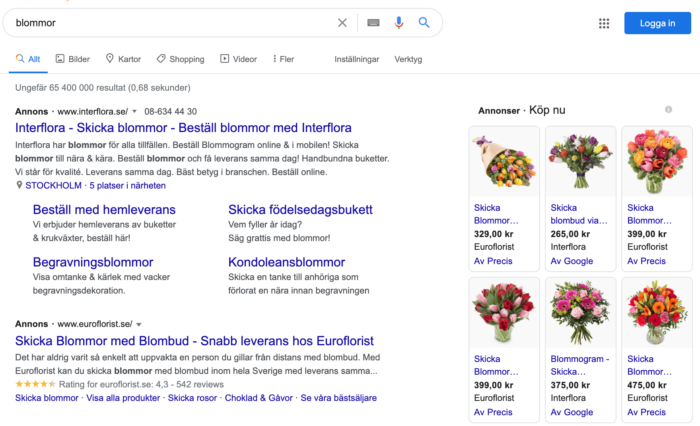700x426 pixels.
Task: Open the Skicka födelsedagsbukett sitelink
Action: tap(300, 209)
